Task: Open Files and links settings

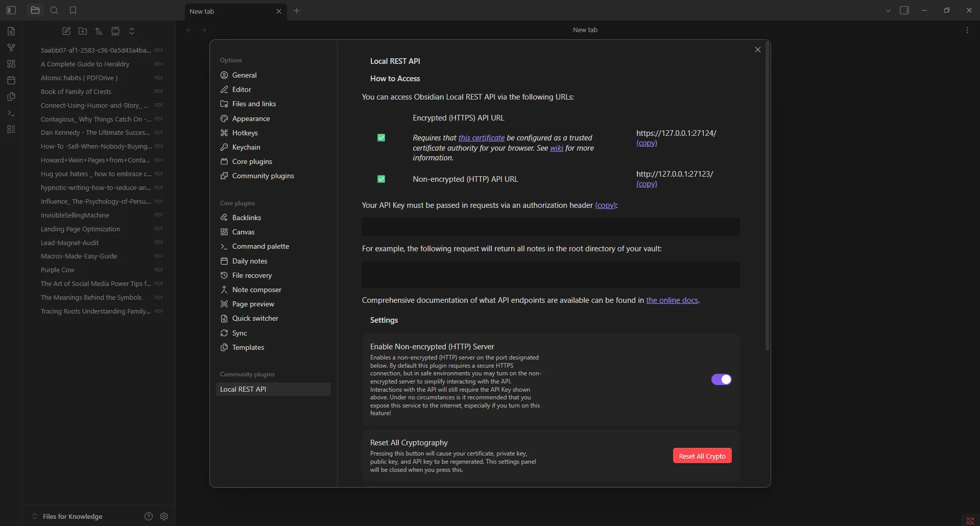Action: click(x=273, y=104)
